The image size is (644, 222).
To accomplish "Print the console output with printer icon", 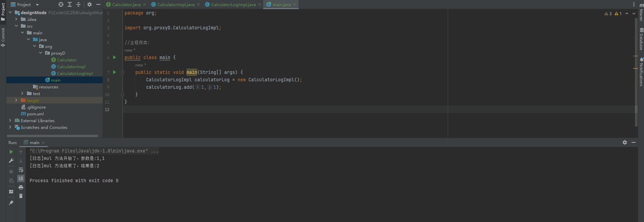I will [21, 187].
